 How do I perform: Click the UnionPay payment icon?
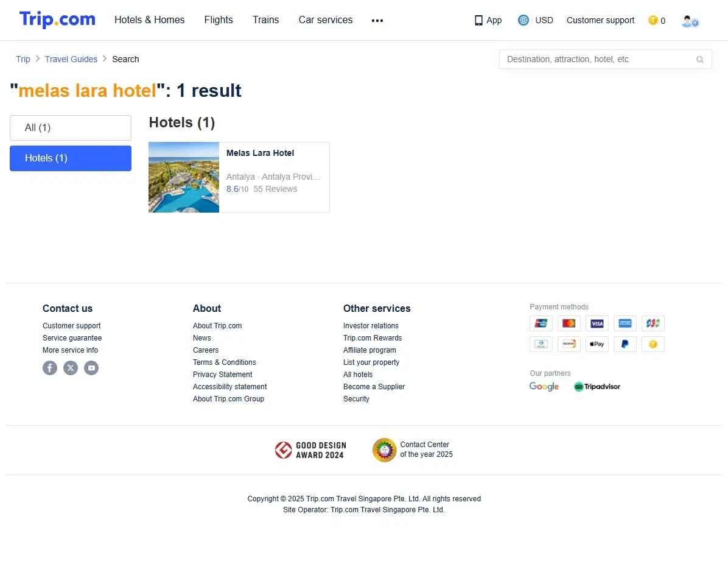pyautogui.click(x=541, y=323)
